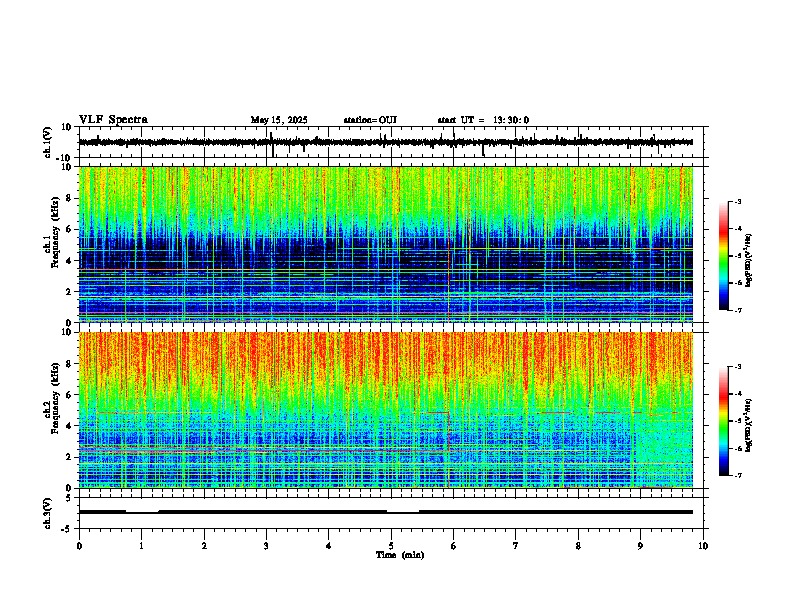Click the "8" kHz tick of ch.1 spectrogram
Screen dimensions: 792x612
click(x=69, y=198)
